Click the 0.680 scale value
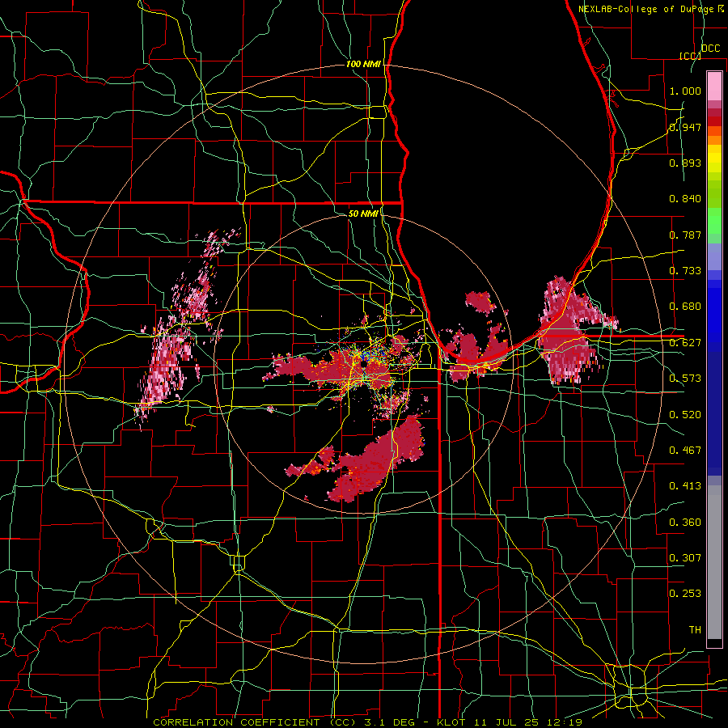Image resolution: width=728 pixels, height=728 pixels. click(685, 307)
